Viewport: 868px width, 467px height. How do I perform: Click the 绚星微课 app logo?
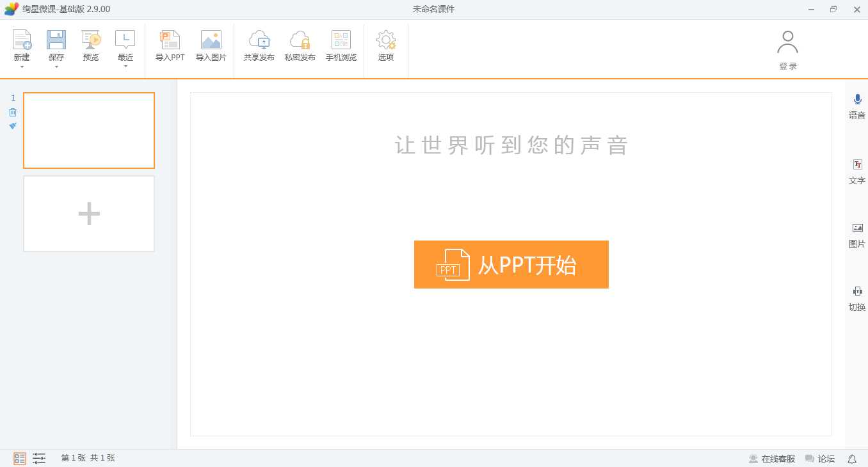point(12,9)
